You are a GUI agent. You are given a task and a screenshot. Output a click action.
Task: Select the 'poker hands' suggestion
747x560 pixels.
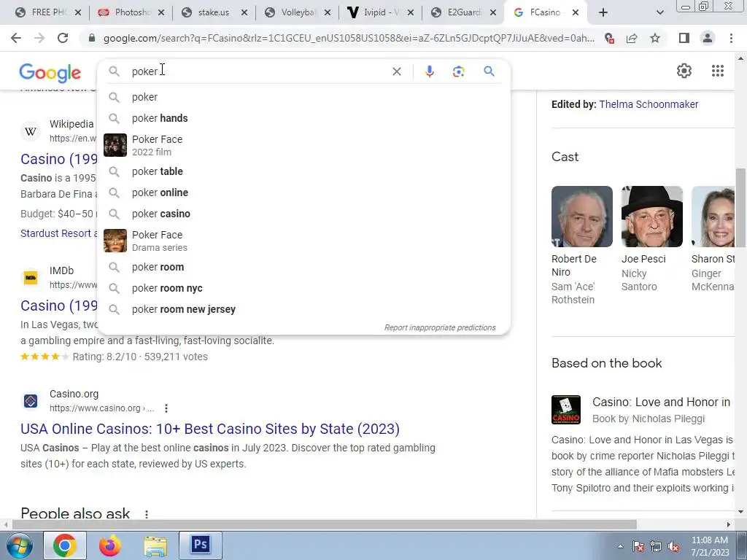click(x=303, y=118)
